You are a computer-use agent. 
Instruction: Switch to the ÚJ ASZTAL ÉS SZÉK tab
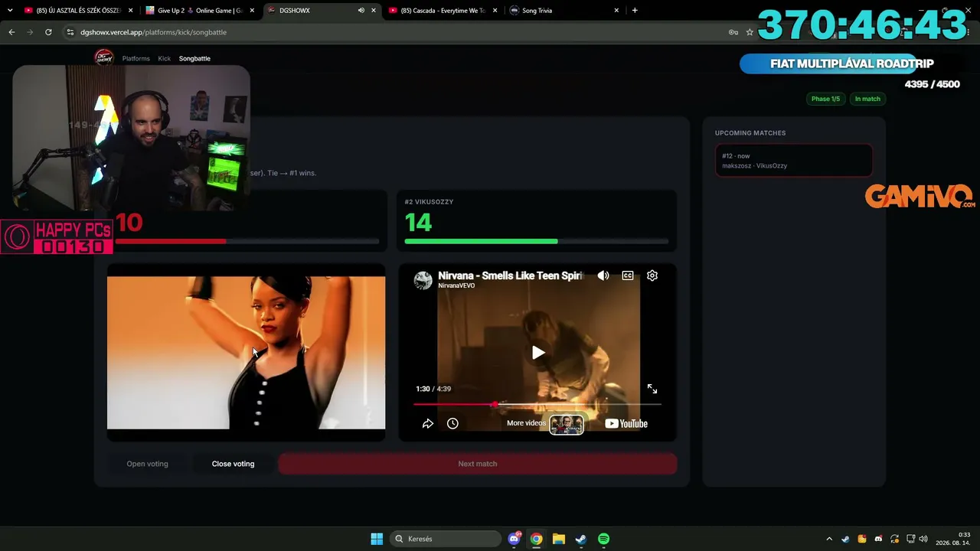[x=77, y=11]
